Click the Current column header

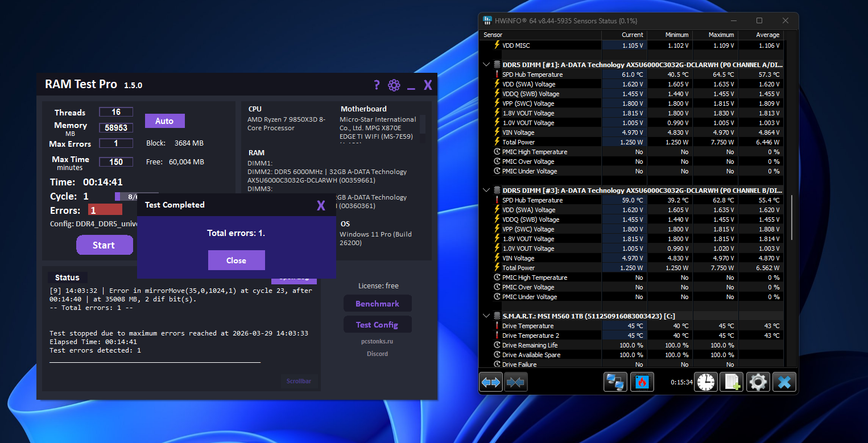[x=624, y=35]
